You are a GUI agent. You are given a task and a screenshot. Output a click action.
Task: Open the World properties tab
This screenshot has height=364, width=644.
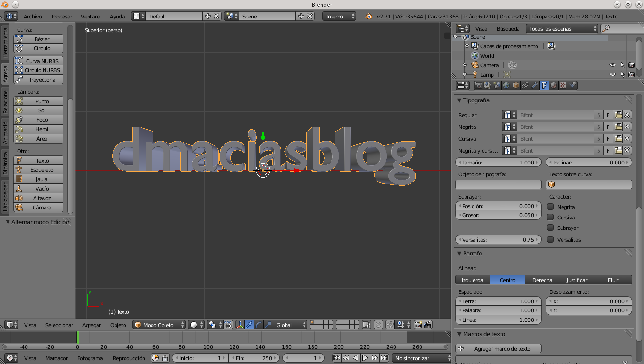(x=506, y=85)
